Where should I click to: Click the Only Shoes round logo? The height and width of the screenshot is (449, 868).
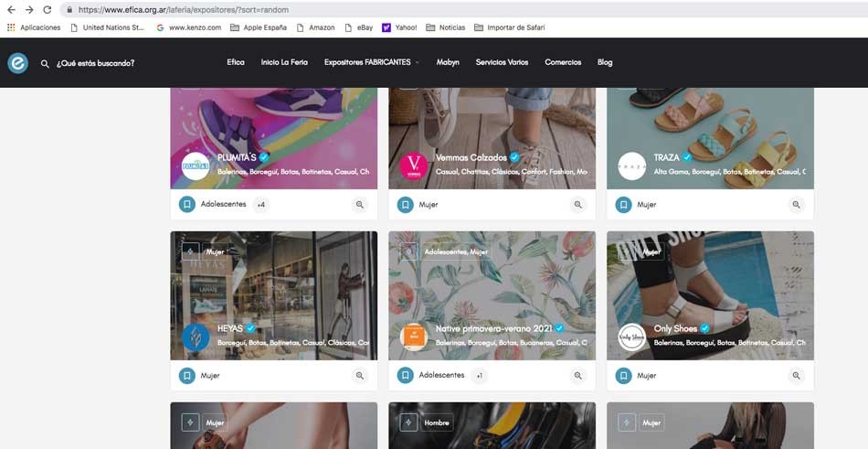pyautogui.click(x=631, y=337)
